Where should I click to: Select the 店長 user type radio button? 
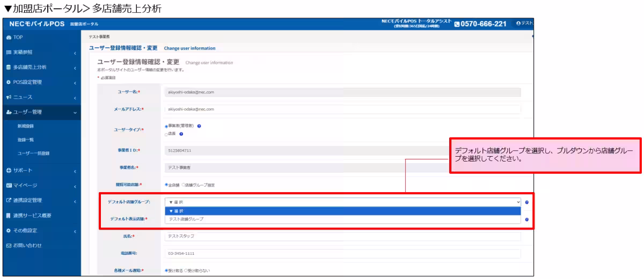[166, 134]
